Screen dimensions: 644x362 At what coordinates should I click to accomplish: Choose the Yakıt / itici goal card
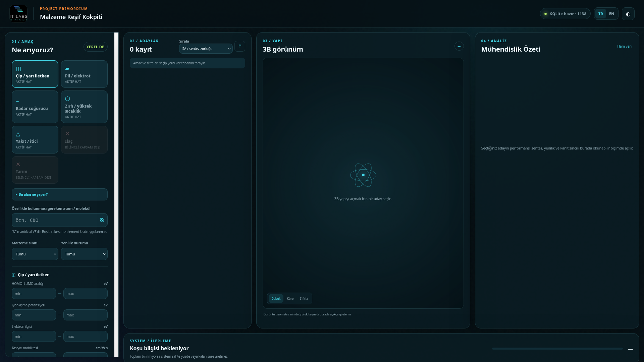pos(35,140)
